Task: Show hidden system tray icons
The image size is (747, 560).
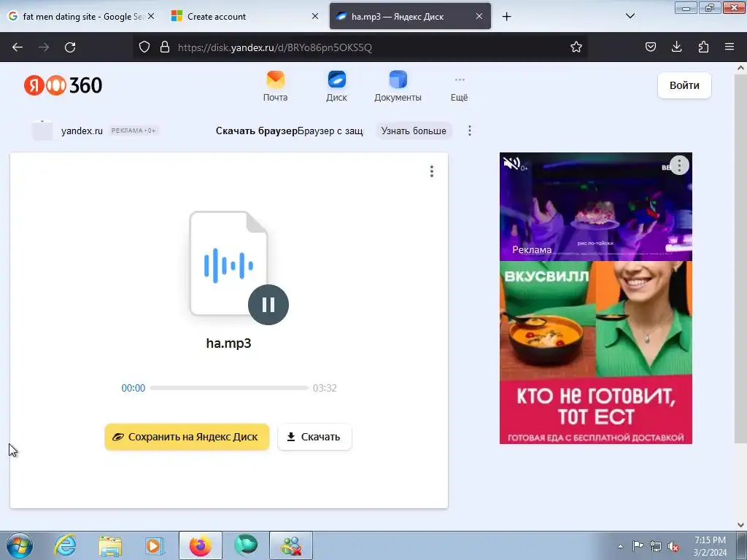Action: 620,546
